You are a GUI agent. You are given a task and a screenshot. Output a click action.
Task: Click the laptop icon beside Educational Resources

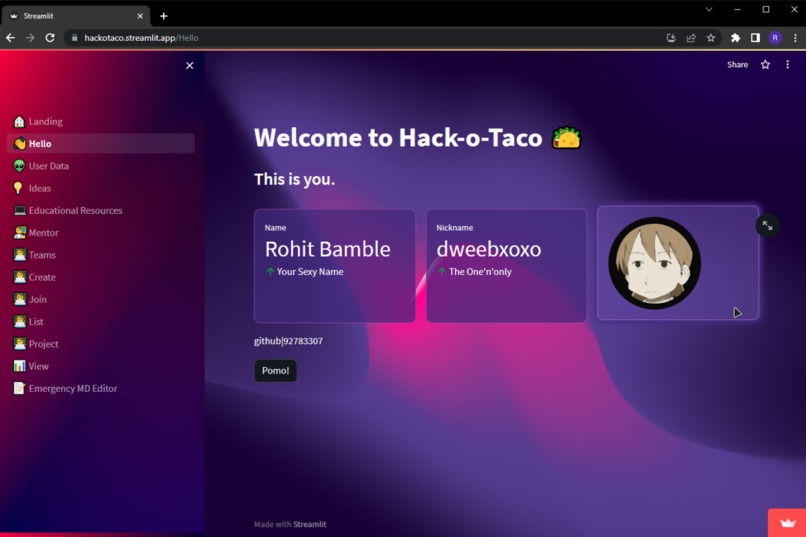coord(20,210)
